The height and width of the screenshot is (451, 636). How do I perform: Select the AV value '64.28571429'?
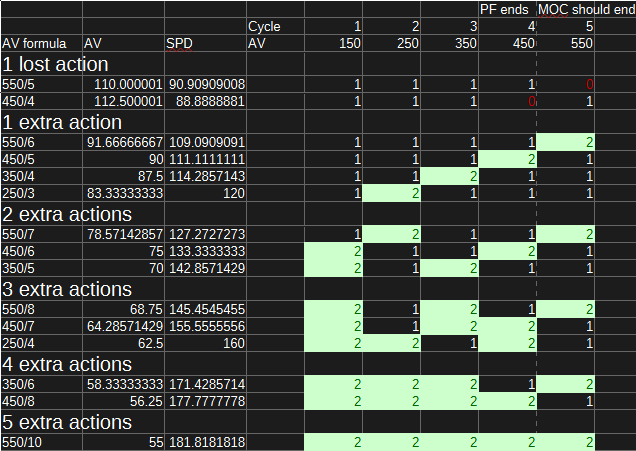pos(123,326)
